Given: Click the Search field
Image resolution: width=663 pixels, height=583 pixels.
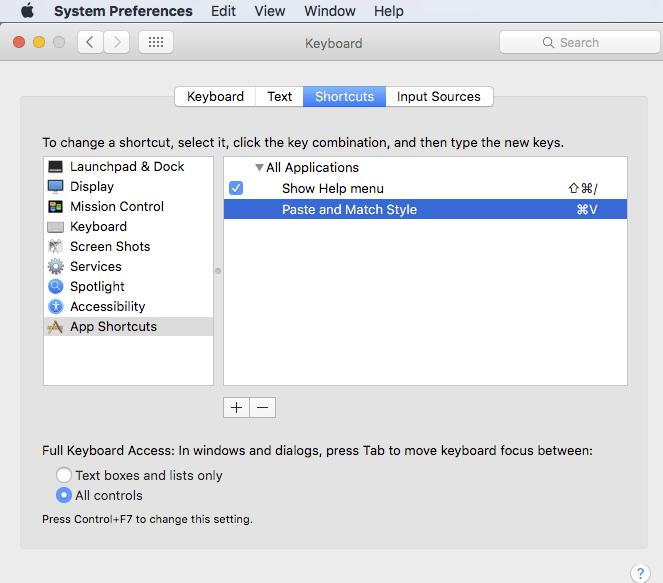Looking at the screenshot, I should pyautogui.click(x=580, y=42).
